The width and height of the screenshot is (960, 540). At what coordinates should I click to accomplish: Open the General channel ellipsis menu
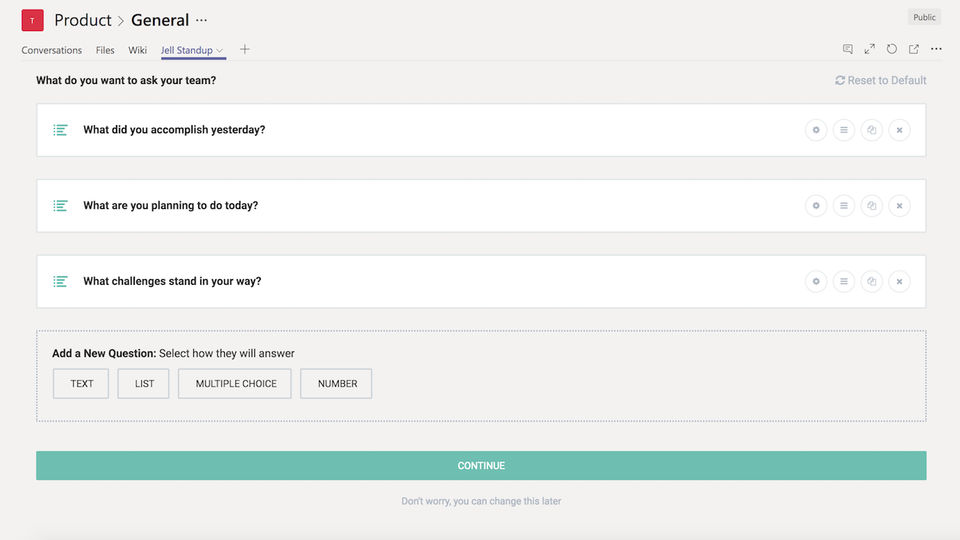[x=202, y=20]
